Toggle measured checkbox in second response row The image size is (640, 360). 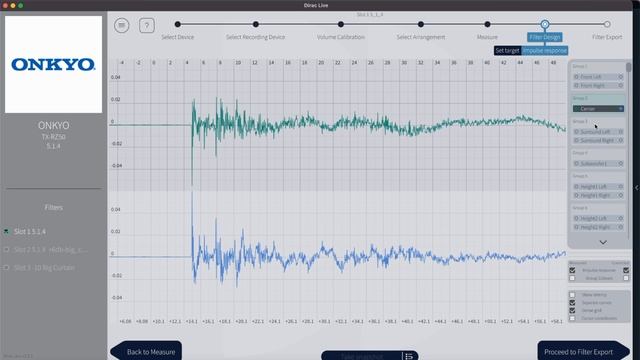click(572, 278)
